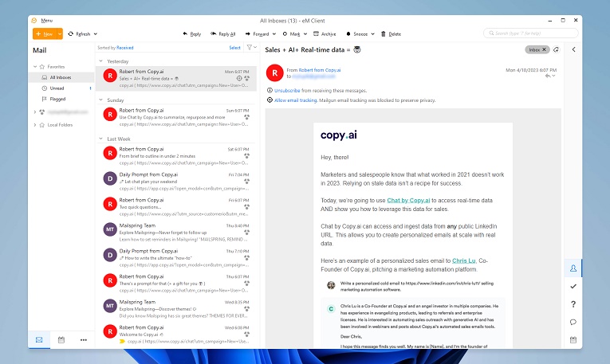
Task: Open the Mark dropdown arrow
Action: coord(305,33)
